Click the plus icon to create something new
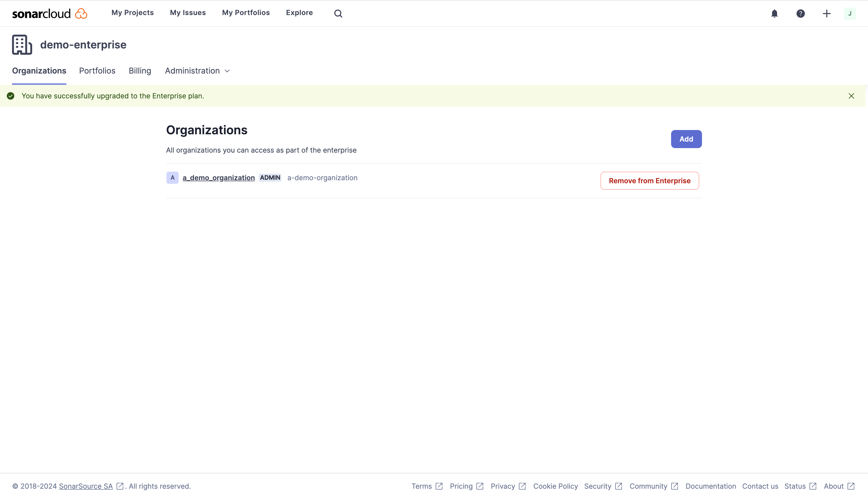This screenshot has width=868, height=499. click(826, 13)
